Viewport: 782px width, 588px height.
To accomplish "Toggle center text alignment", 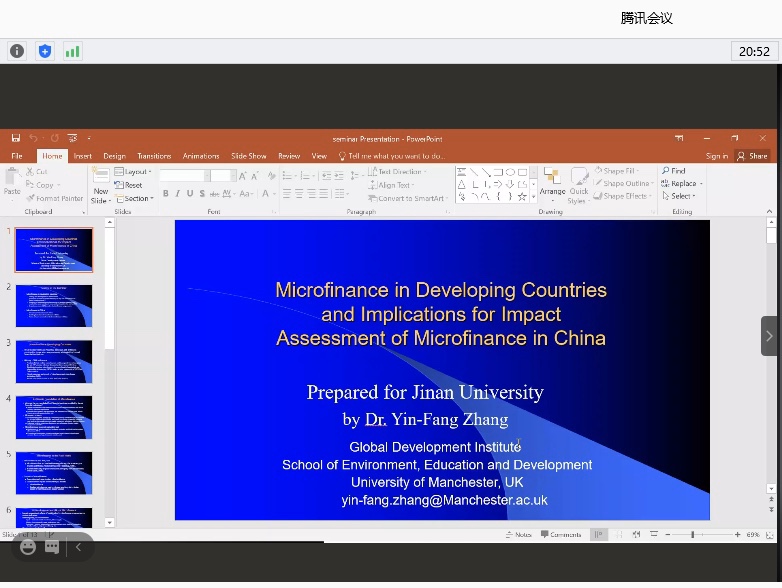I will (299, 194).
